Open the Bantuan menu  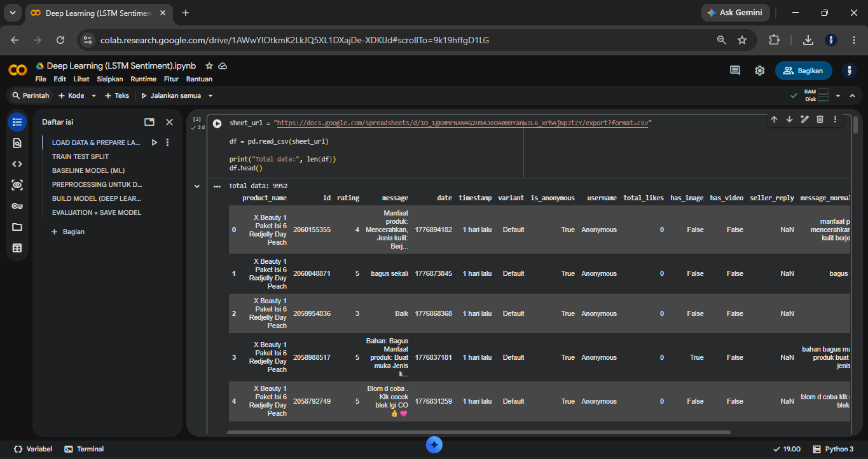199,79
